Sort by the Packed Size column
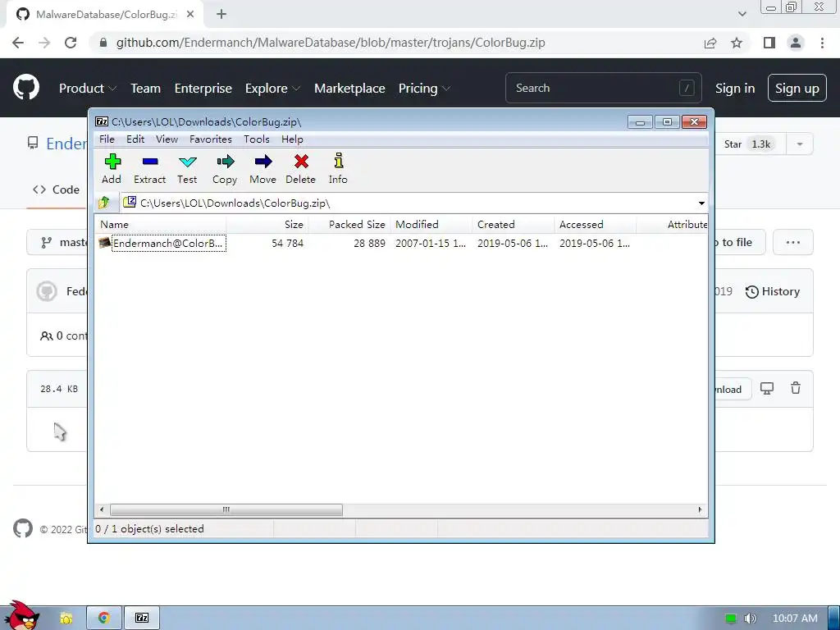840x630 pixels. pos(349,225)
